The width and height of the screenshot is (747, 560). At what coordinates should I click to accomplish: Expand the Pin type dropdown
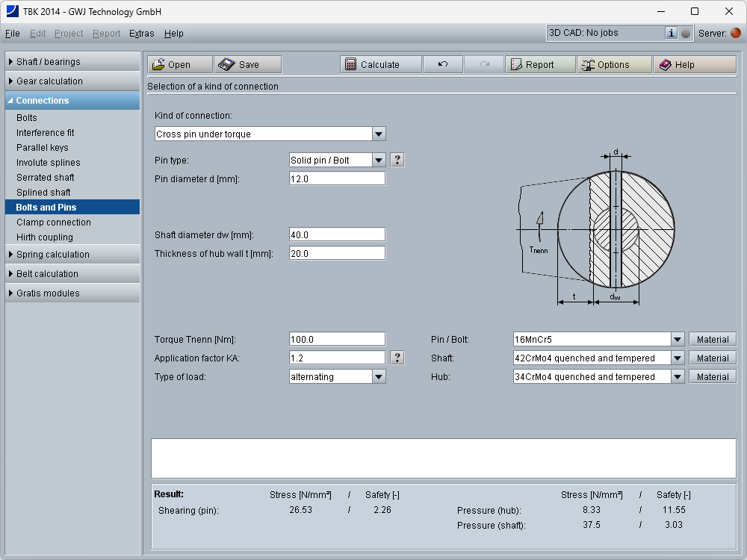coord(379,160)
